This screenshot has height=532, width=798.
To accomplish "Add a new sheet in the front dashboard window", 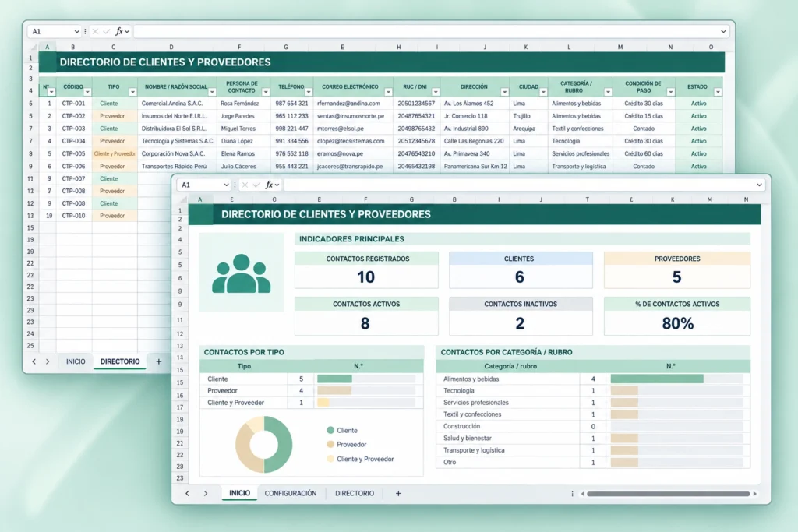I will (x=398, y=493).
